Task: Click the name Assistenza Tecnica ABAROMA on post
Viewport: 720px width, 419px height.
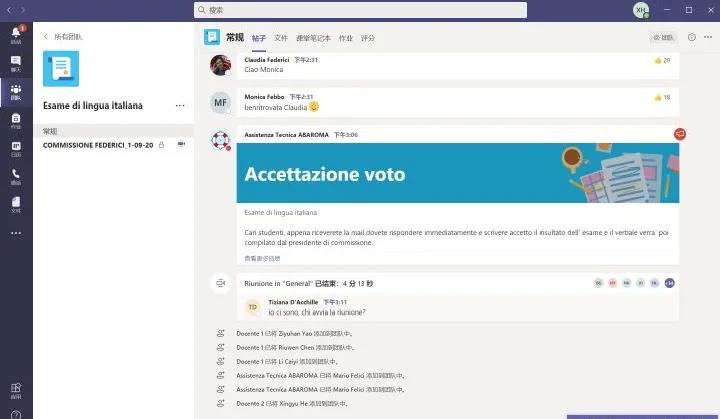Action: (x=287, y=135)
